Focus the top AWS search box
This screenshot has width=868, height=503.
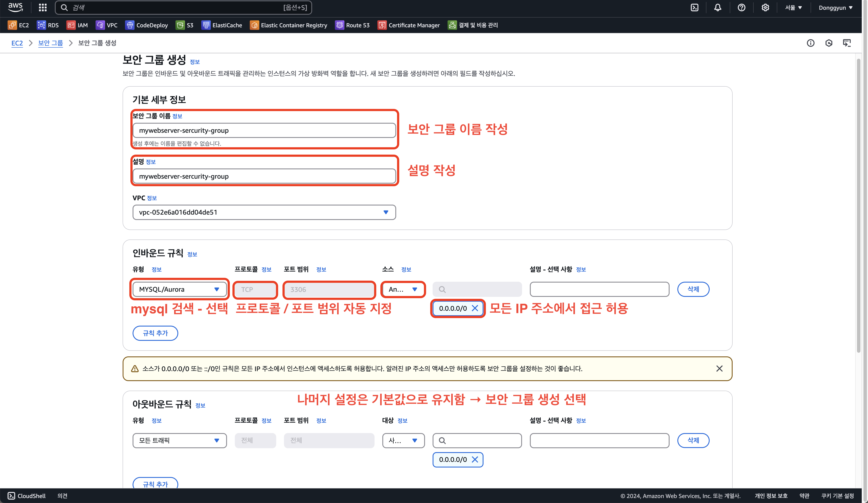(183, 8)
